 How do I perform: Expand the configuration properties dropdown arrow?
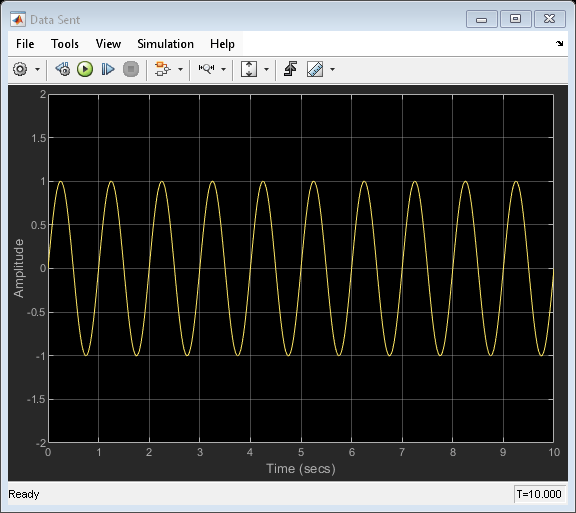click(37, 69)
